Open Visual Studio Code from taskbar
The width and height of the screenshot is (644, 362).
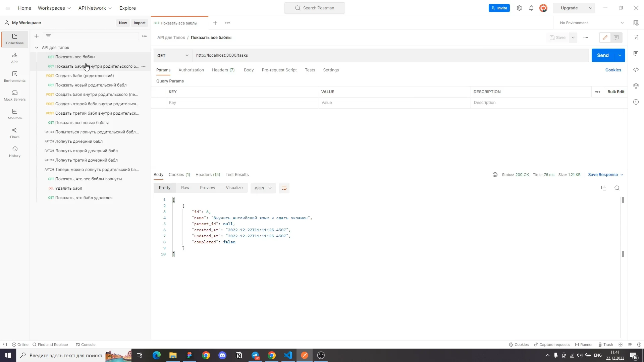(x=288, y=355)
